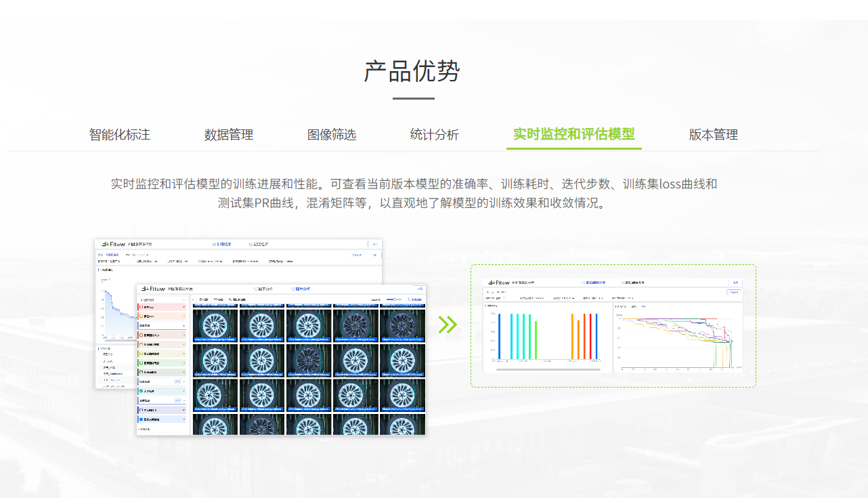
Task: Go to the 版本管理 tab
Action: (x=714, y=134)
